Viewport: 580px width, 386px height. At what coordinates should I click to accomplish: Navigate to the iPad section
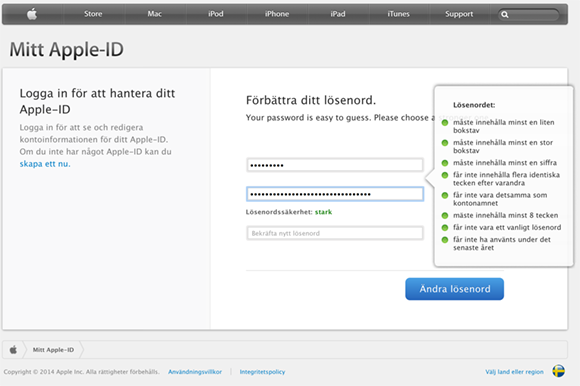tap(338, 14)
